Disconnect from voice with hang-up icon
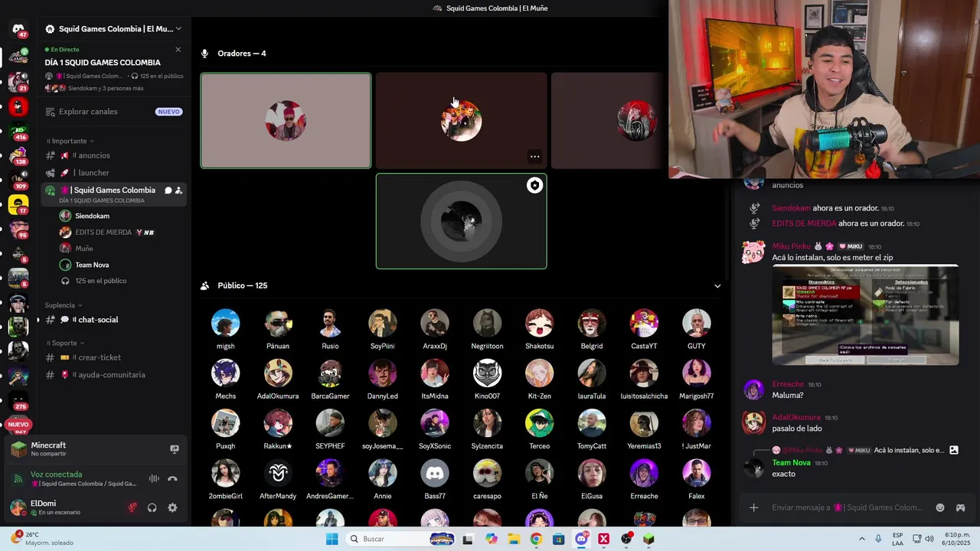Image resolution: width=980 pixels, height=551 pixels. coord(172,479)
